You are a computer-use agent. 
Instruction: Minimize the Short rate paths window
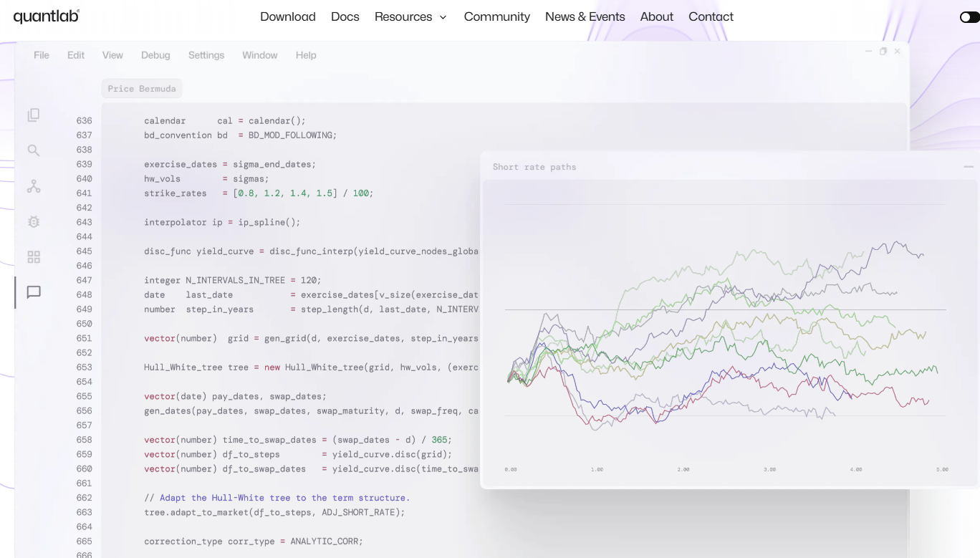(x=969, y=166)
